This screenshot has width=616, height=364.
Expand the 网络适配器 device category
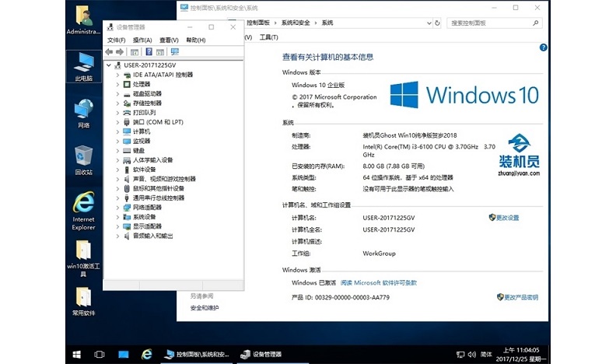pyautogui.click(x=117, y=208)
